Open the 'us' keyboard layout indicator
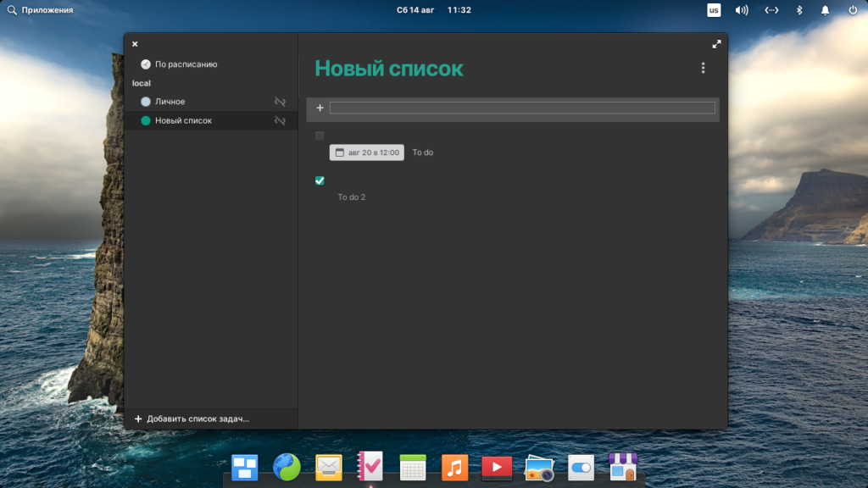 (x=714, y=10)
